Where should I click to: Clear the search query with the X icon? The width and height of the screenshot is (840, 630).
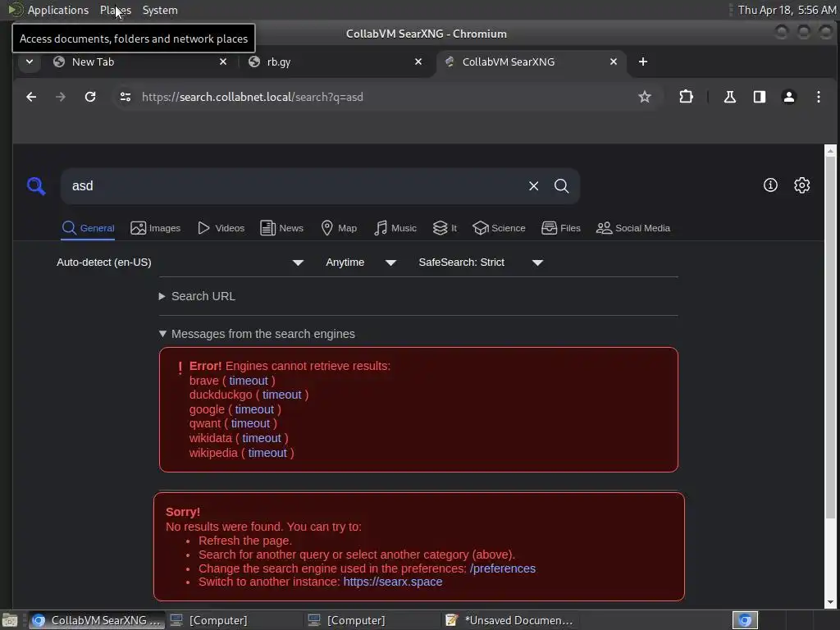(x=533, y=186)
